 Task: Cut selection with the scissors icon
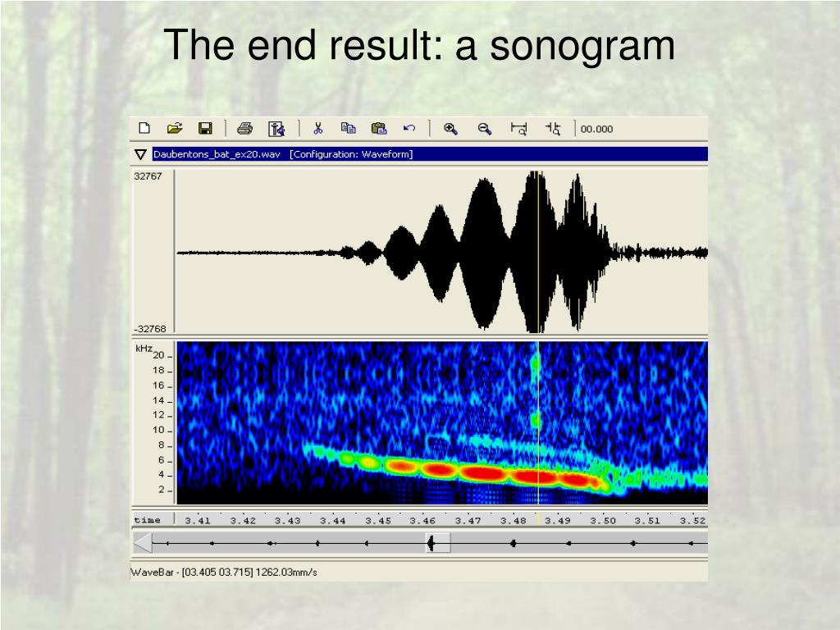point(318,128)
